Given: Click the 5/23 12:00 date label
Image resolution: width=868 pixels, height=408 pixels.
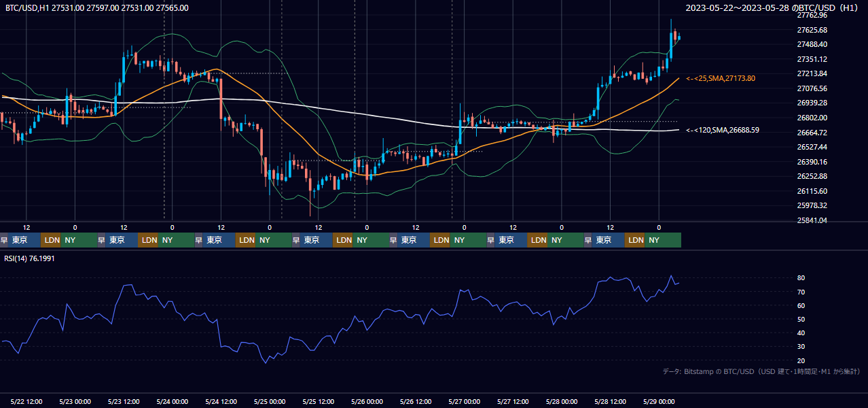Looking at the screenshot, I should tap(124, 401).
